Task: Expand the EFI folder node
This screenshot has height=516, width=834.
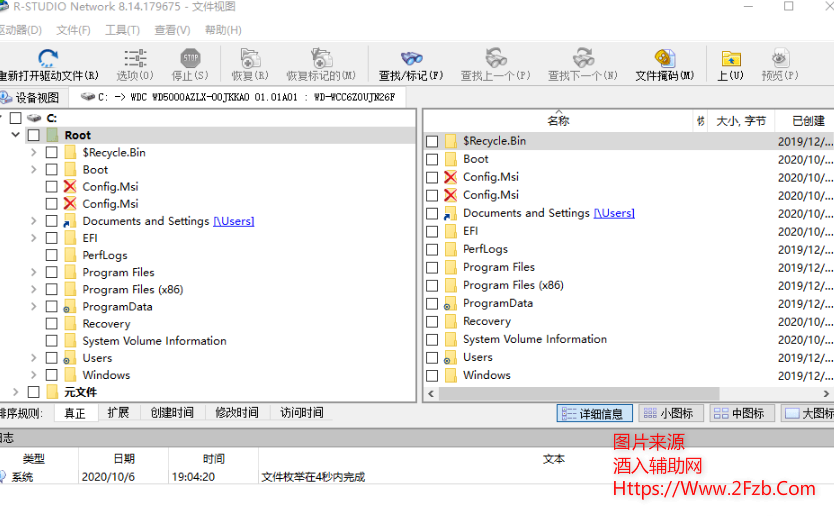Action: (34, 238)
